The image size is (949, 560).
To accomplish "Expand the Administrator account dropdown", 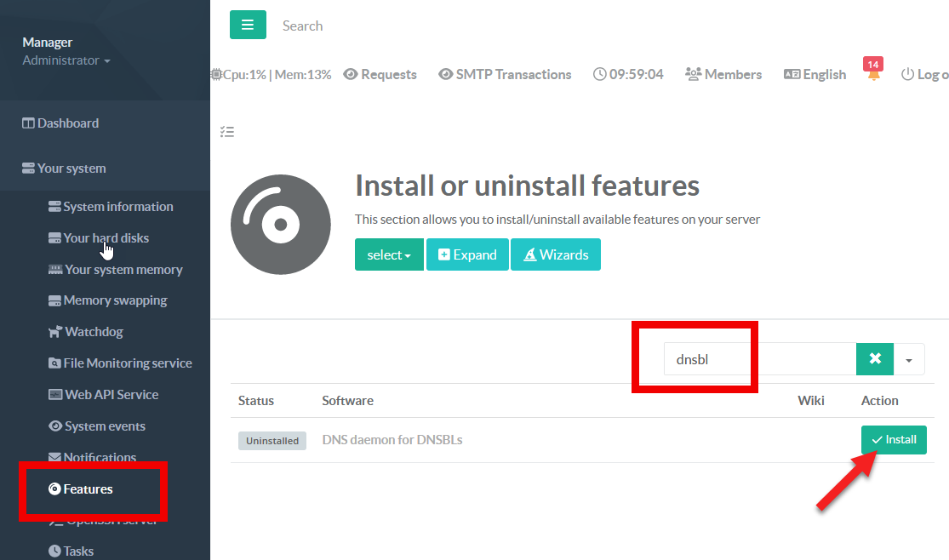I will coord(66,61).
